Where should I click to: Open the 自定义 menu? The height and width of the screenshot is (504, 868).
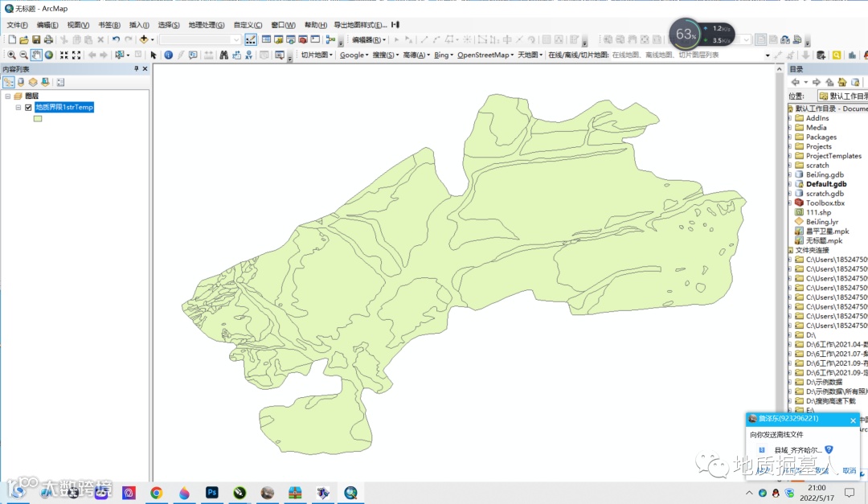pyautogui.click(x=248, y=25)
